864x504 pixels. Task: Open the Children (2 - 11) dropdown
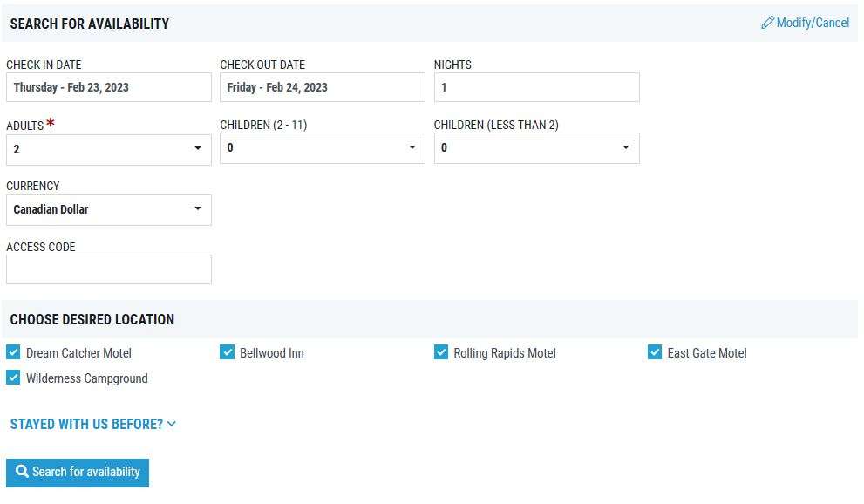tap(323, 147)
